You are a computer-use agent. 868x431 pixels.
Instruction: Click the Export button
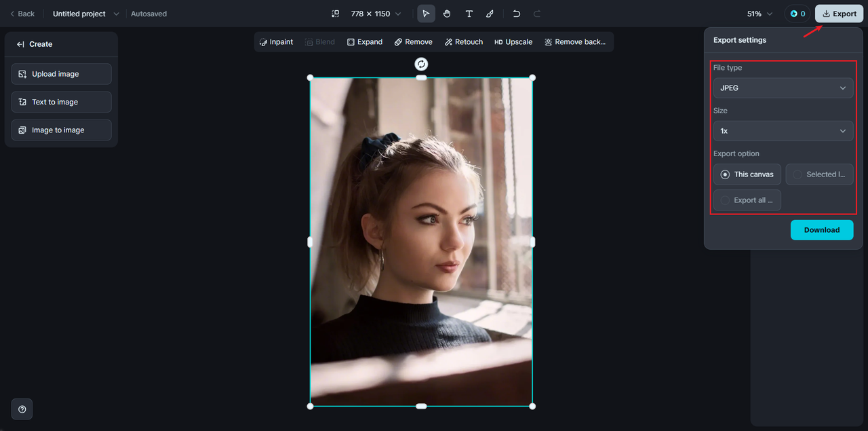coord(839,14)
